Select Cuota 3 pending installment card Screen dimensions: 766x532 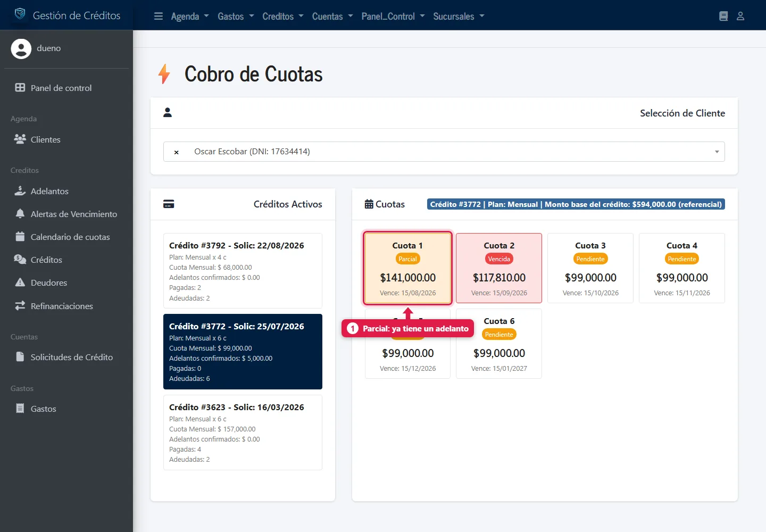tap(590, 268)
